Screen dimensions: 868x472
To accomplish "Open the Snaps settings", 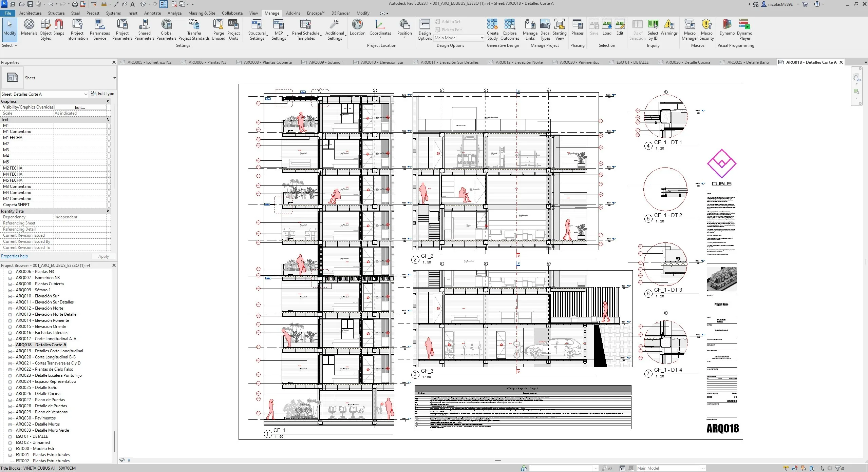I will [x=59, y=27].
